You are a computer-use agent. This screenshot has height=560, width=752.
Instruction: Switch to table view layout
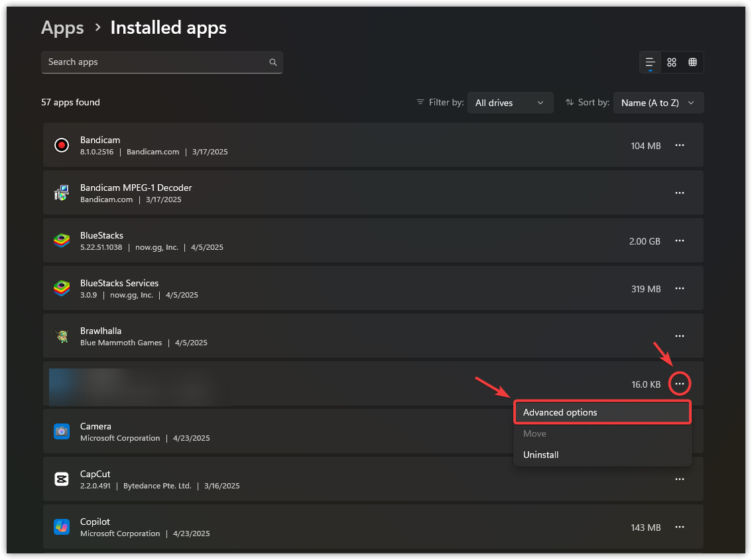(693, 62)
